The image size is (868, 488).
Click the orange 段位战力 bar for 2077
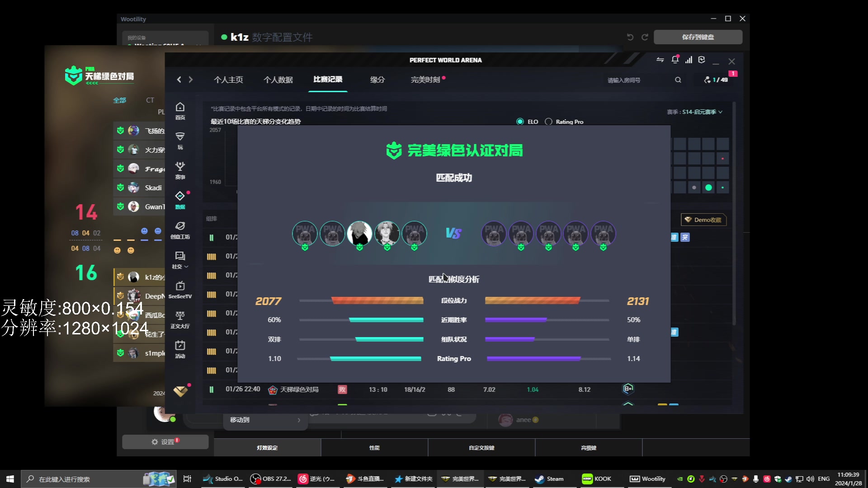(377, 300)
